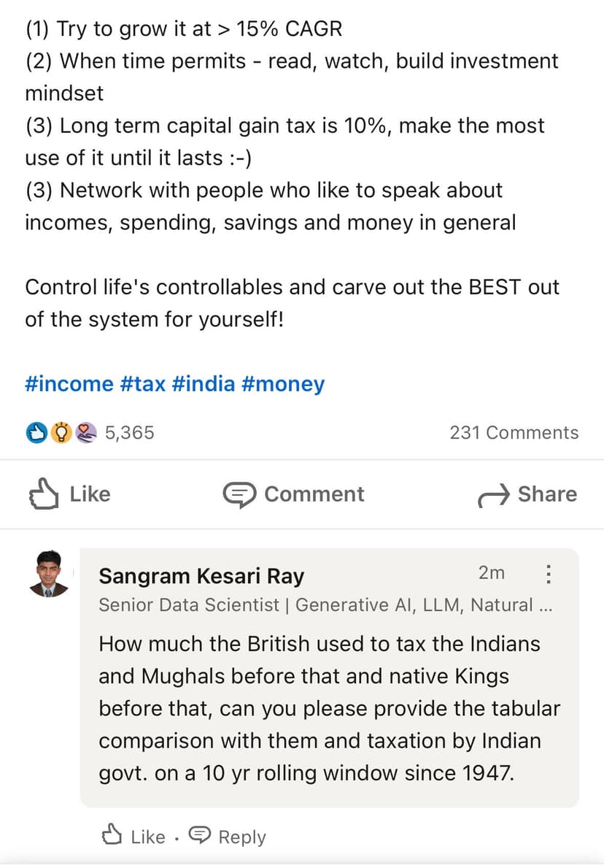Open the #tax hashtag
Image resolution: width=604 pixels, height=868 pixels.
coord(143,384)
